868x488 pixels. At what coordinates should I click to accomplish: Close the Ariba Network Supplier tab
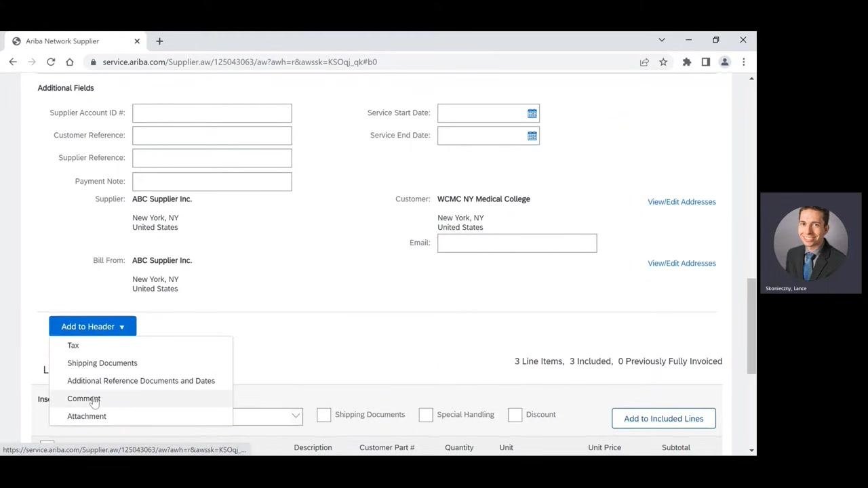click(137, 41)
